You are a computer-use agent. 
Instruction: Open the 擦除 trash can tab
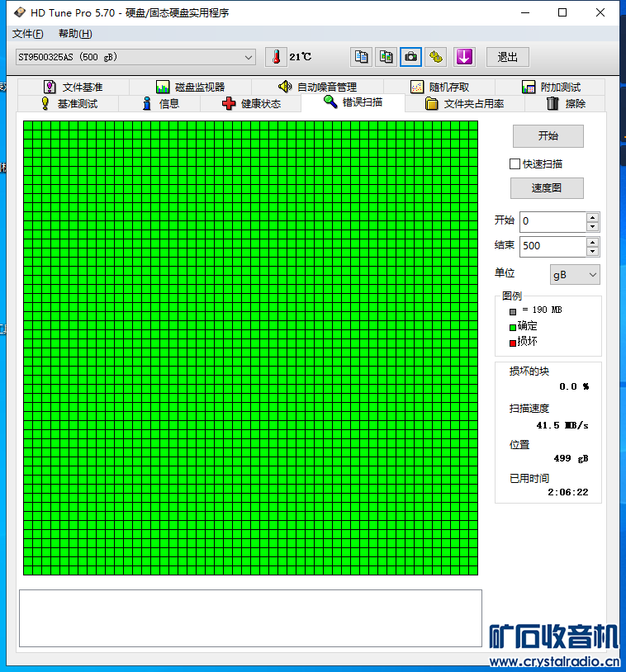(566, 104)
